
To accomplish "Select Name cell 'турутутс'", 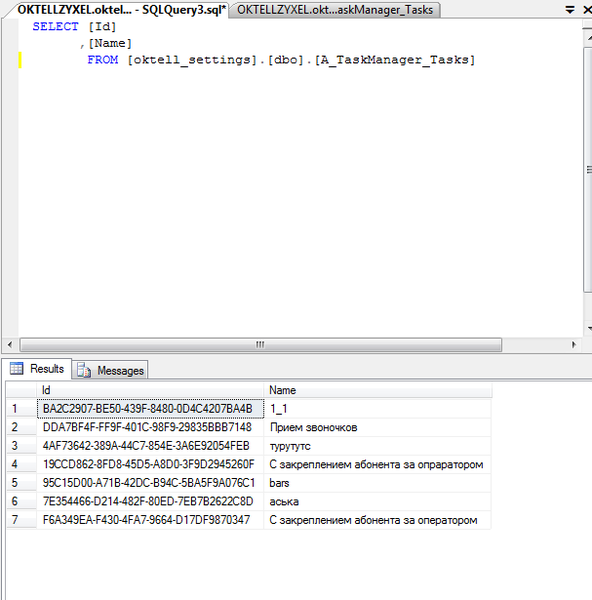I will point(377,446).
